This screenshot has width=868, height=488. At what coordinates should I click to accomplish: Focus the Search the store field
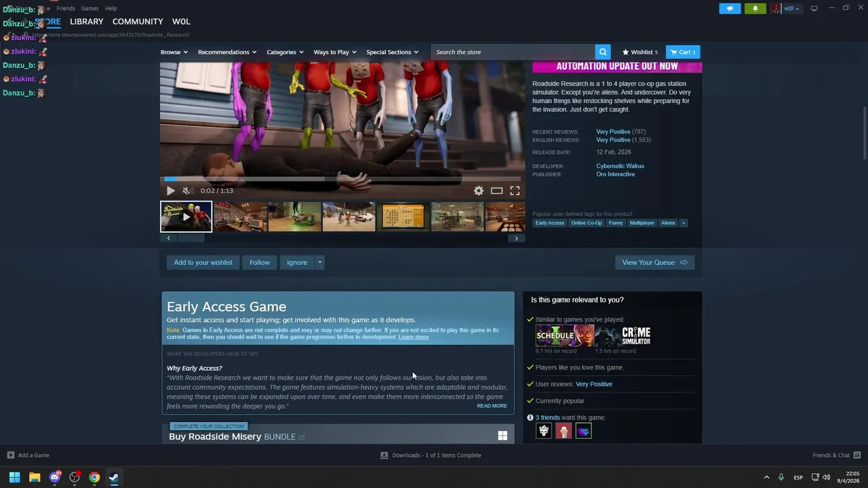513,52
